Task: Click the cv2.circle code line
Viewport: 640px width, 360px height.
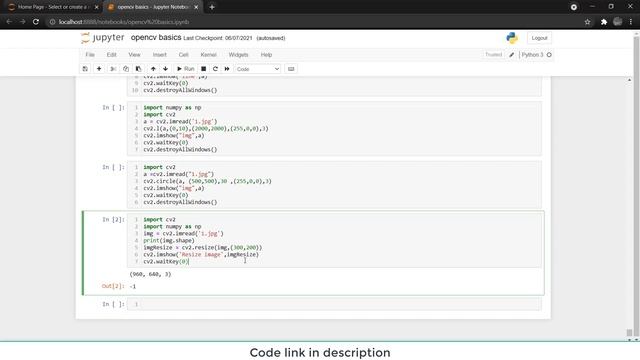Action: click(x=207, y=181)
